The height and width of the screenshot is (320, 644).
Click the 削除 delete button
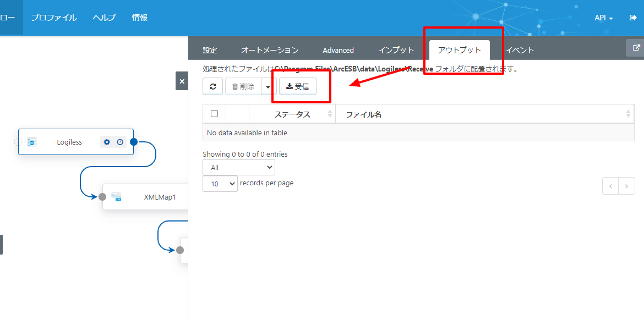pyautogui.click(x=243, y=86)
